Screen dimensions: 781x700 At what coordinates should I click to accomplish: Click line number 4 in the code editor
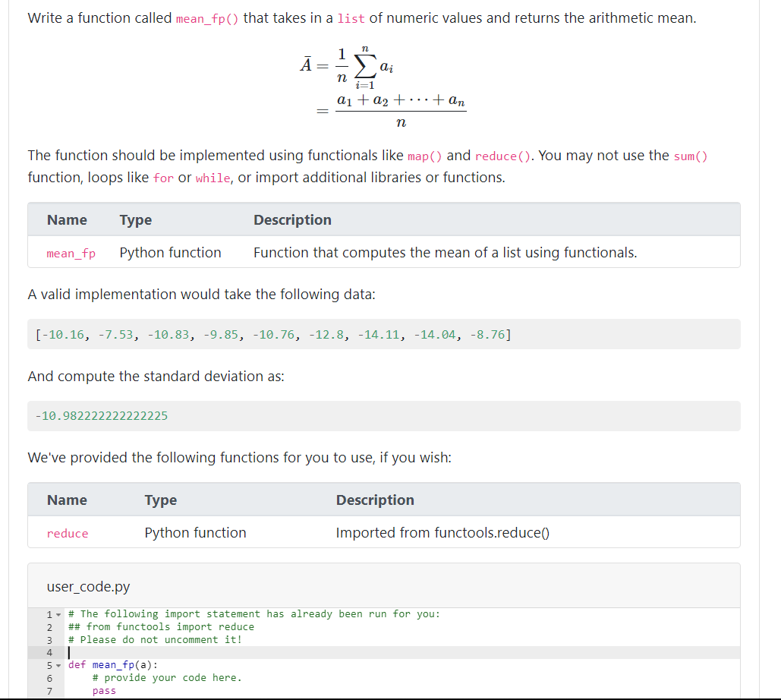[49, 652]
